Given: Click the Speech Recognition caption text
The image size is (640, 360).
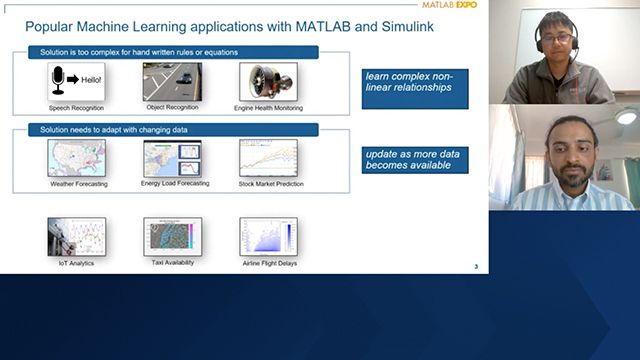Looking at the screenshot, I should pyautogui.click(x=76, y=108).
